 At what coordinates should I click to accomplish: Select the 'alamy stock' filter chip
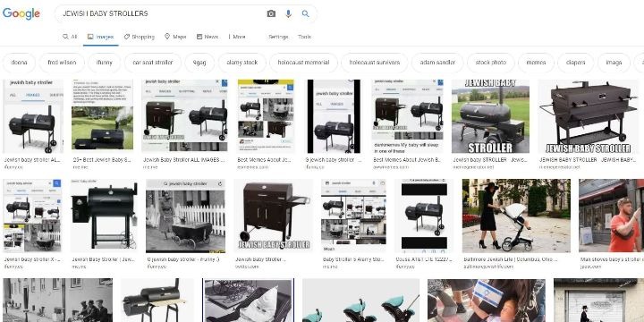pyautogui.click(x=242, y=63)
